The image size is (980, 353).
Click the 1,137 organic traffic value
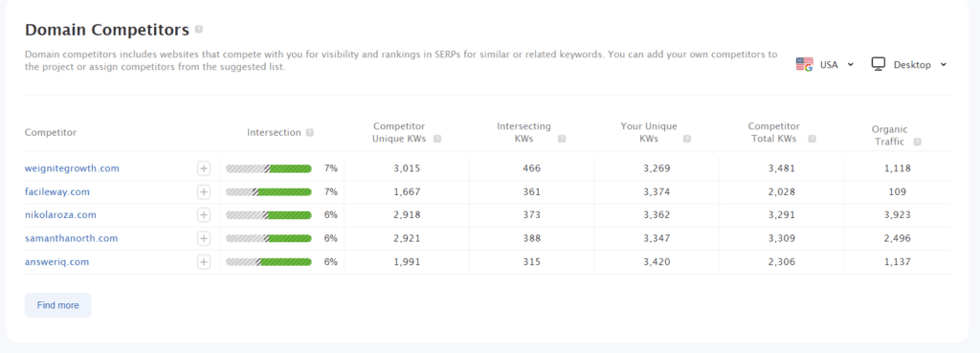[x=897, y=262]
